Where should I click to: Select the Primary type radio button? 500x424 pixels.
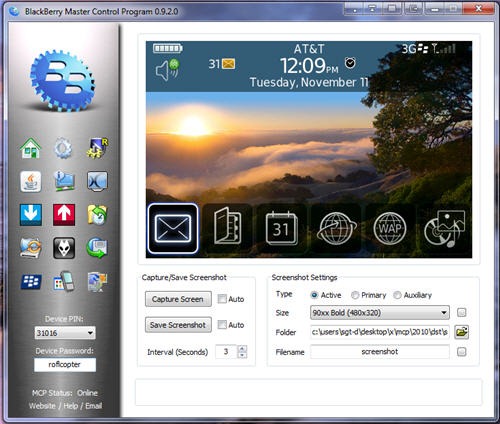click(355, 295)
